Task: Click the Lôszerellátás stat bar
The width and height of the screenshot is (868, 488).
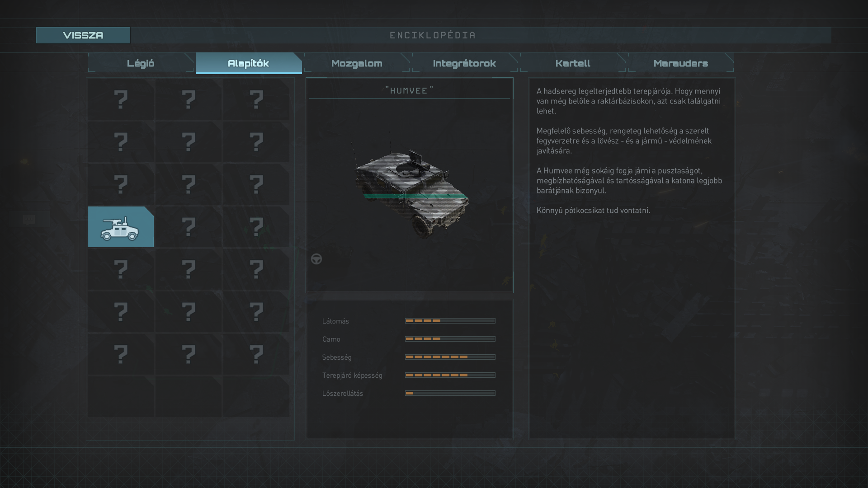Action: pyautogui.click(x=450, y=393)
